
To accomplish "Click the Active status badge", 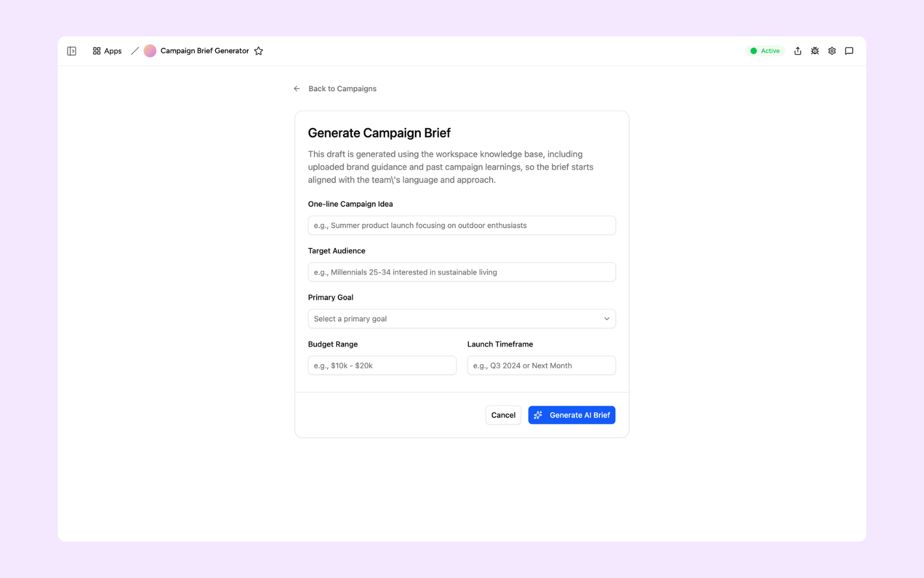I will tap(765, 51).
